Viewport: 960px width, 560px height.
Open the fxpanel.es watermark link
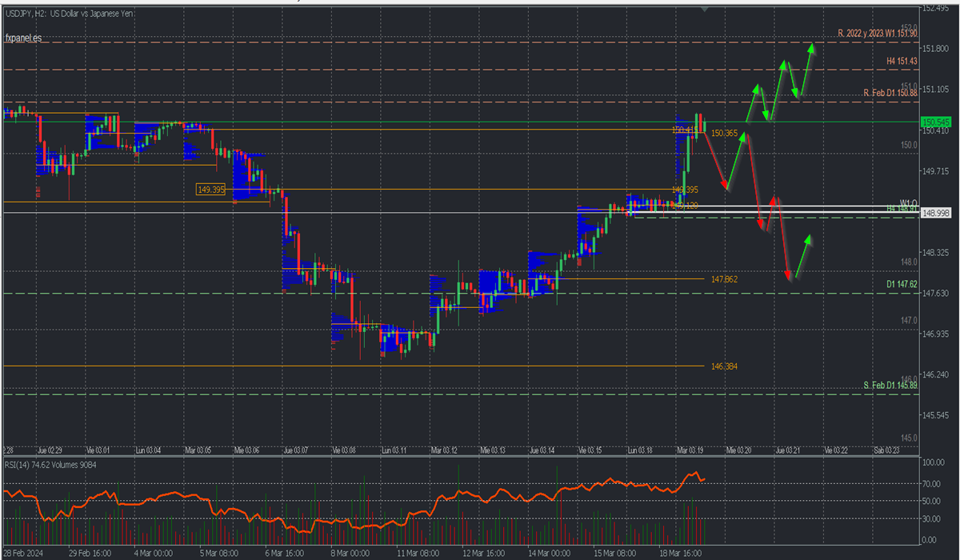23,38
